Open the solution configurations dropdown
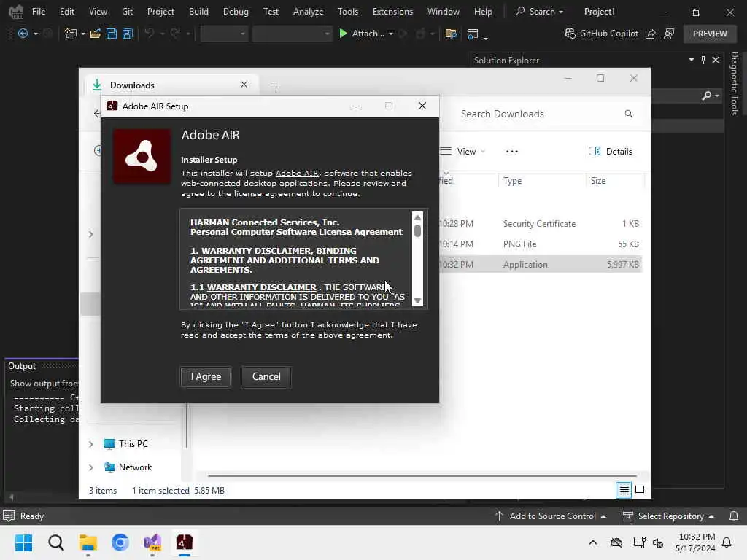The width and height of the screenshot is (747, 560). pyautogui.click(x=224, y=34)
